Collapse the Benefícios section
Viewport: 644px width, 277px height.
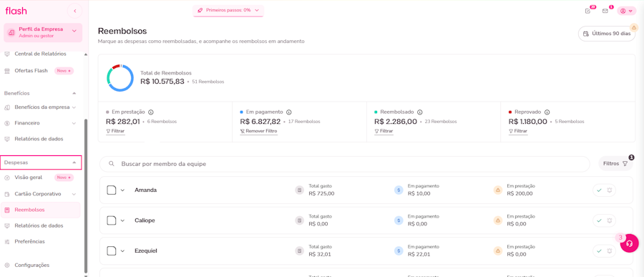(74, 93)
